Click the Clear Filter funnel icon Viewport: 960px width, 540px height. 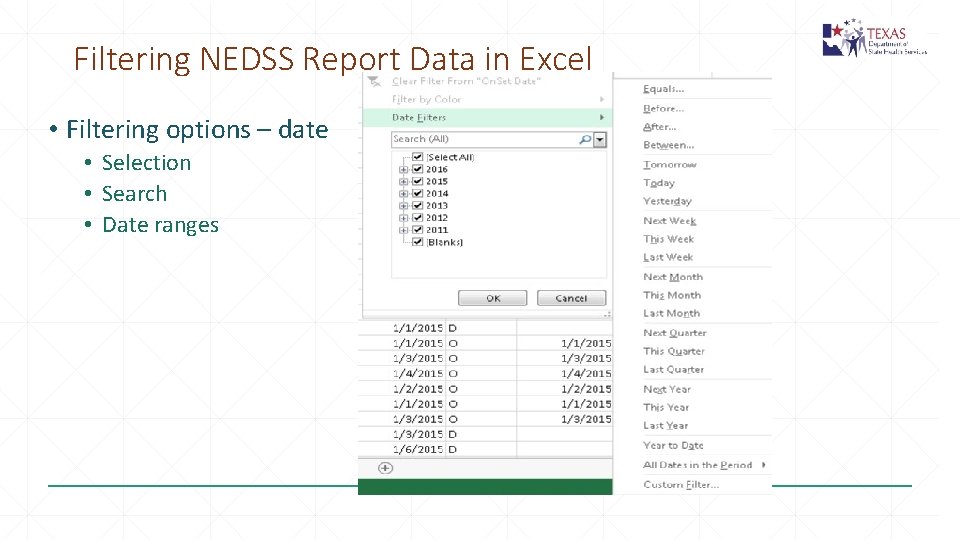pos(373,81)
